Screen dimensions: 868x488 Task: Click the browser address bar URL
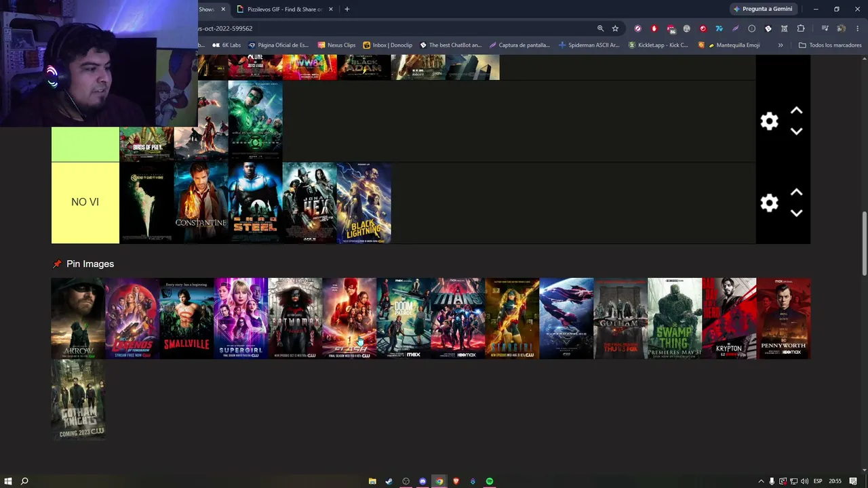(x=226, y=28)
